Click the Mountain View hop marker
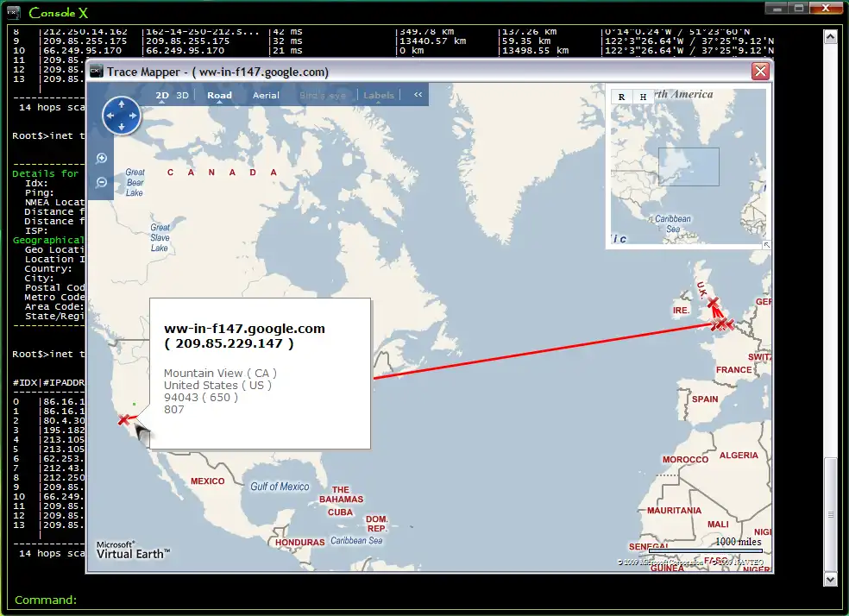This screenshot has height=616, width=849. (x=123, y=419)
